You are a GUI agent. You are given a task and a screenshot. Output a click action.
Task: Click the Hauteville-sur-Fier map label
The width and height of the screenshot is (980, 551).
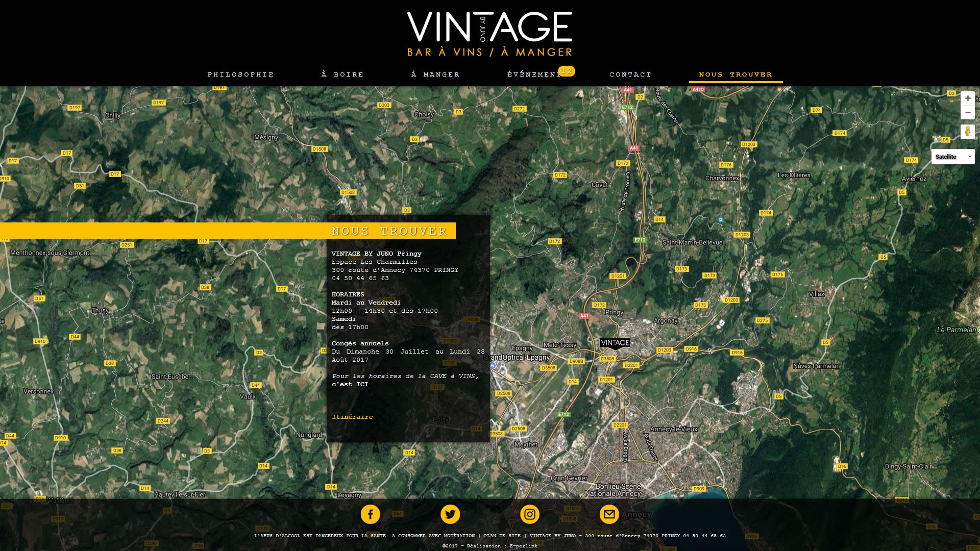tap(180, 494)
